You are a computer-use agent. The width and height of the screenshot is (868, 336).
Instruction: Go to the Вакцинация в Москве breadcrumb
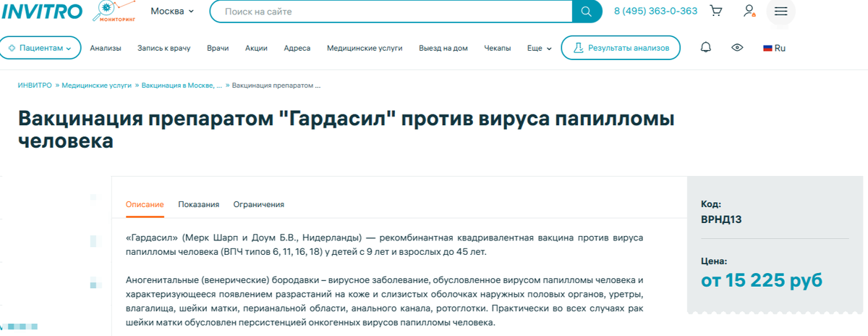coord(182,85)
